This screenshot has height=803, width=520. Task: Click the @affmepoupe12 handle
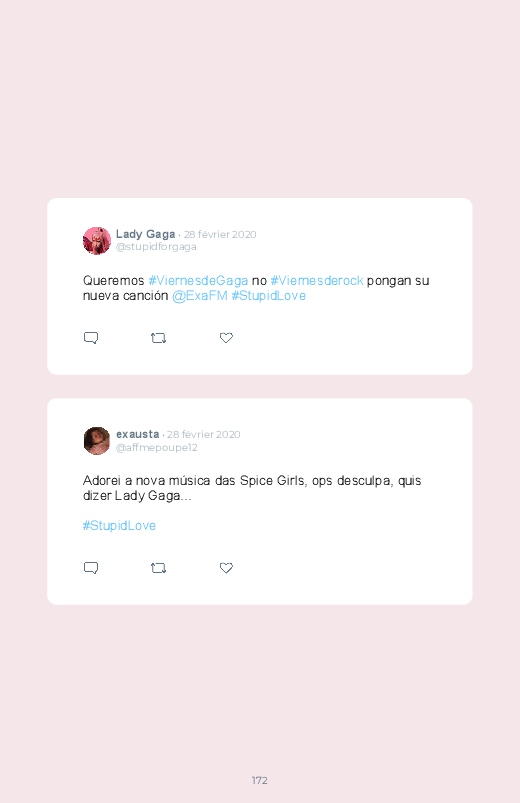[x=156, y=448]
